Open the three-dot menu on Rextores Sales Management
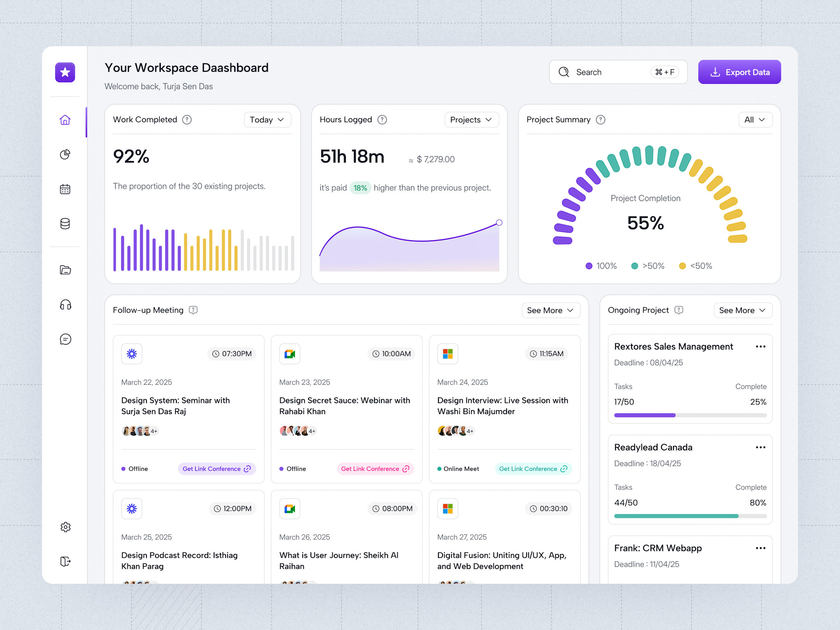 pos(760,347)
